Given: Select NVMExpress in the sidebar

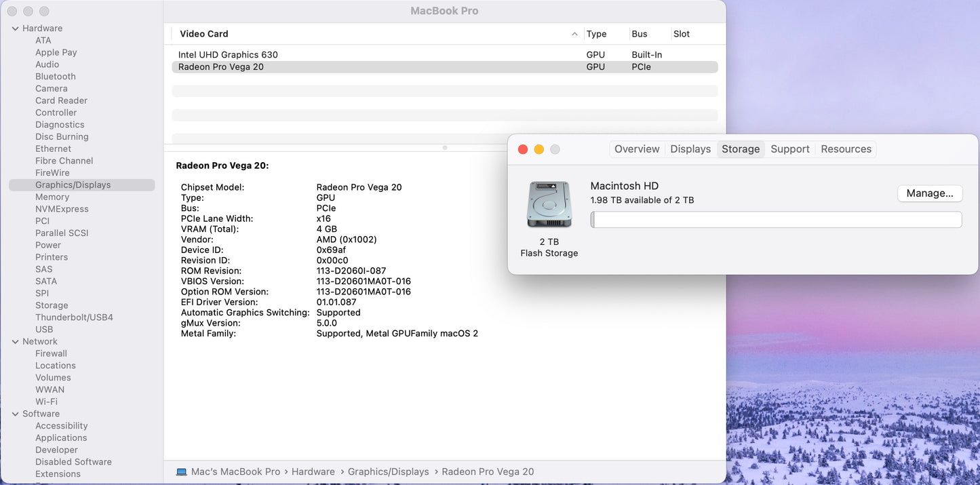Looking at the screenshot, I should click(60, 208).
